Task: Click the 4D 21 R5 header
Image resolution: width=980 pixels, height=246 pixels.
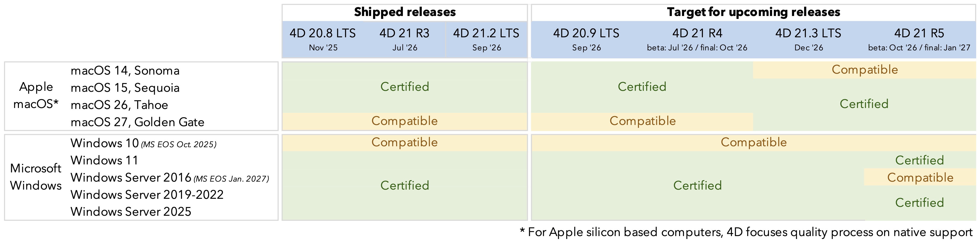Action: (x=919, y=39)
